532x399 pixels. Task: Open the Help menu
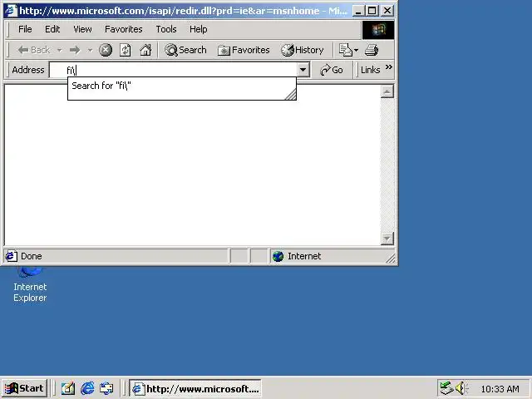[x=198, y=29]
